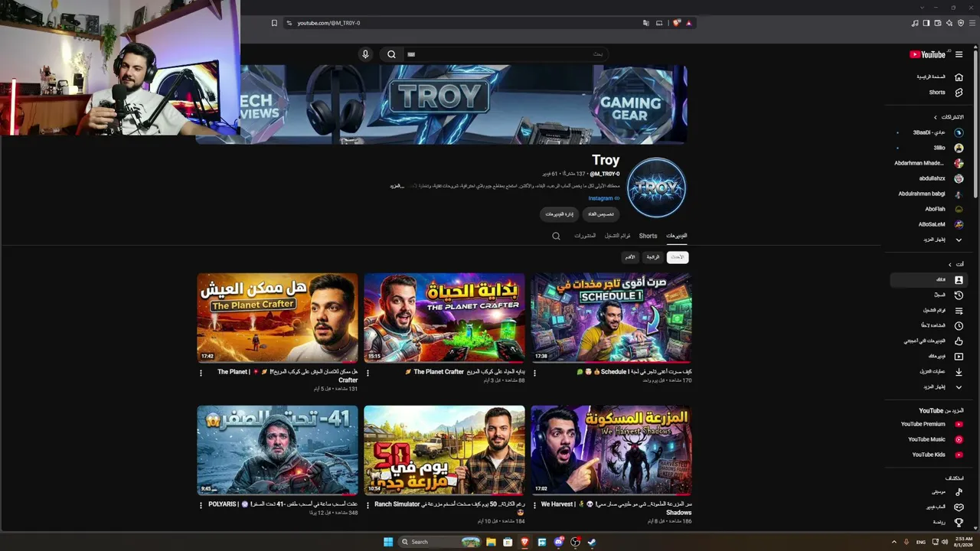Viewport: 980px width, 551px height.
Task: Open the YouTube hamburger guide menu
Action: (x=959, y=54)
